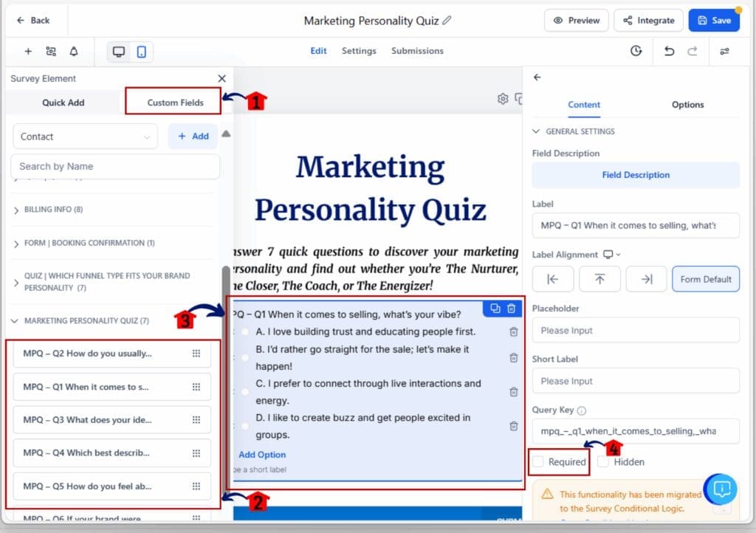756x533 pixels.
Task: Click the Search by Name field
Action: [x=116, y=167]
